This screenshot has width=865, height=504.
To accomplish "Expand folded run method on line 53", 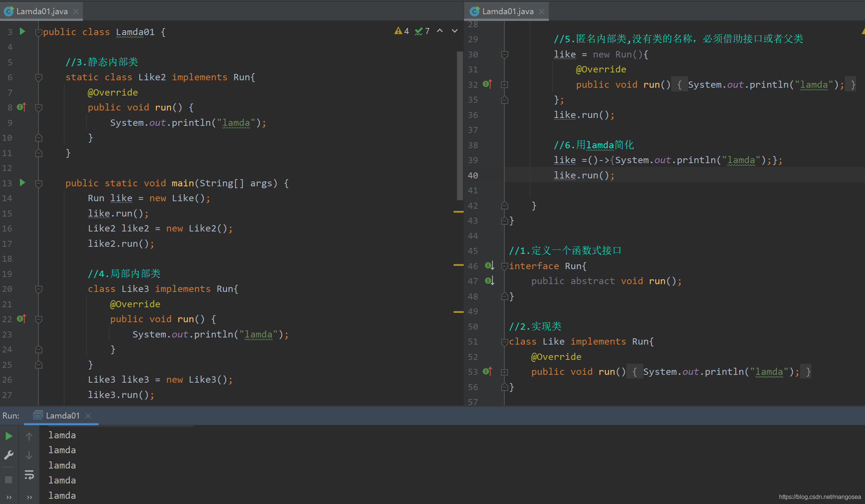I will coord(504,372).
